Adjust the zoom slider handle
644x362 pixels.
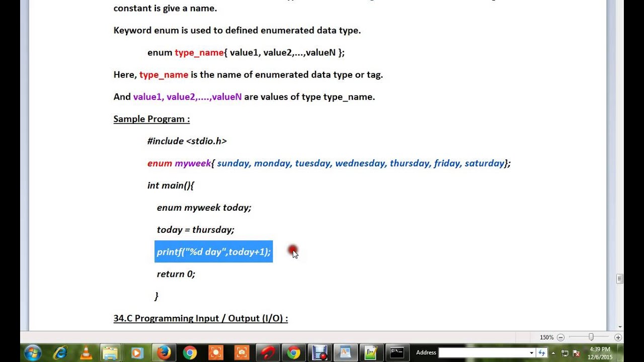click(591, 337)
